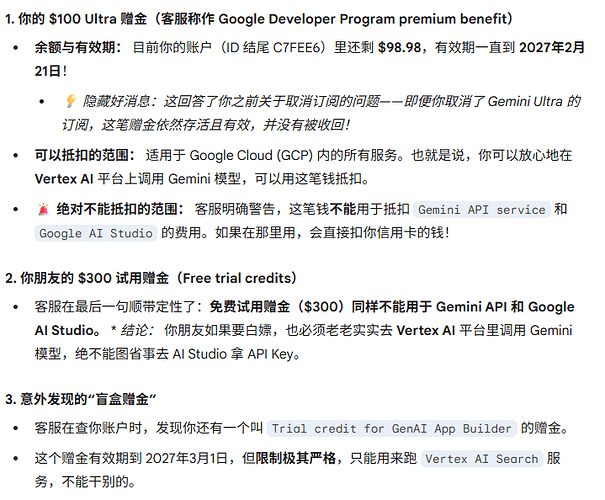Click the 'Gemini API service' code chip

[x=482, y=209]
